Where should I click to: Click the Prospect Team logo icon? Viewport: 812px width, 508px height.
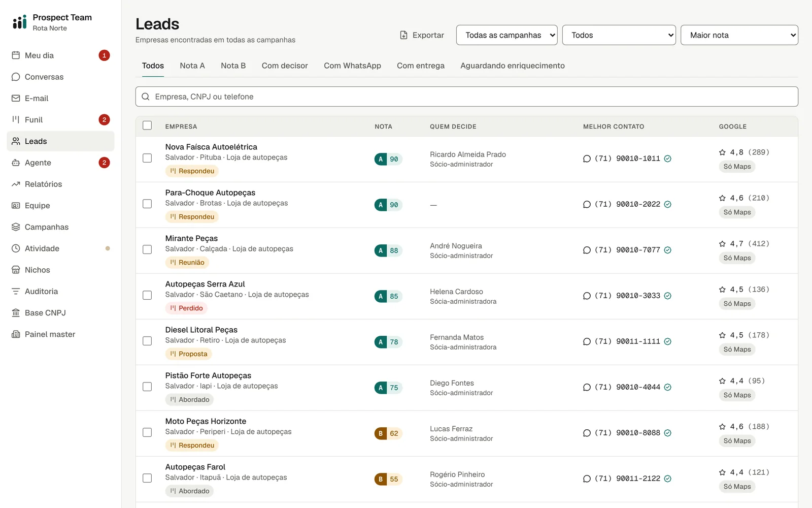[20, 22]
